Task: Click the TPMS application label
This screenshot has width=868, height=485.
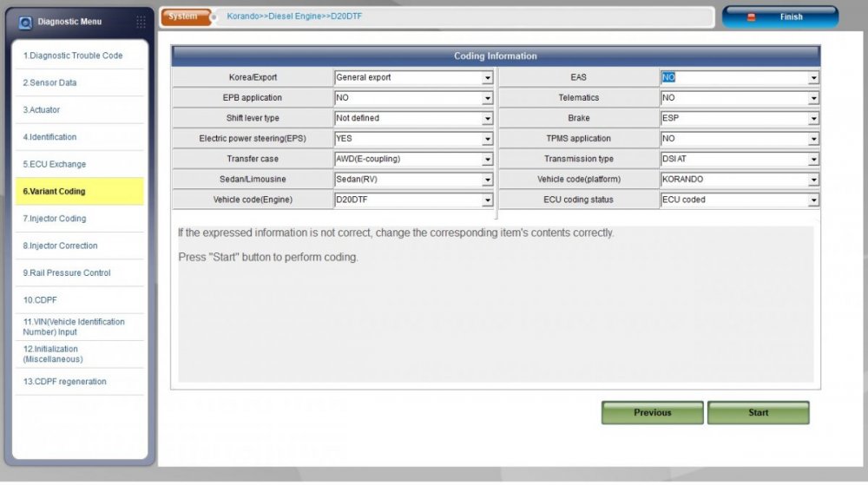Action: tap(578, 138)
